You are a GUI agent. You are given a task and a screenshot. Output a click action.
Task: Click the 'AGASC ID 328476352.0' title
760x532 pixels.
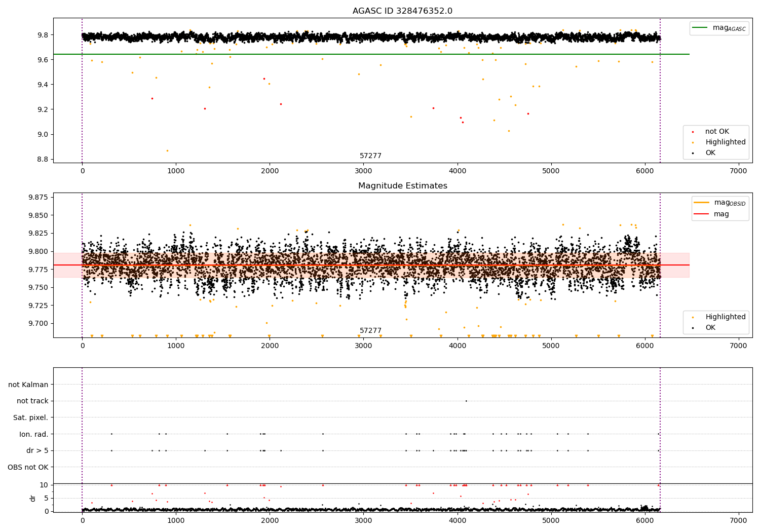(x=402, y=11)
